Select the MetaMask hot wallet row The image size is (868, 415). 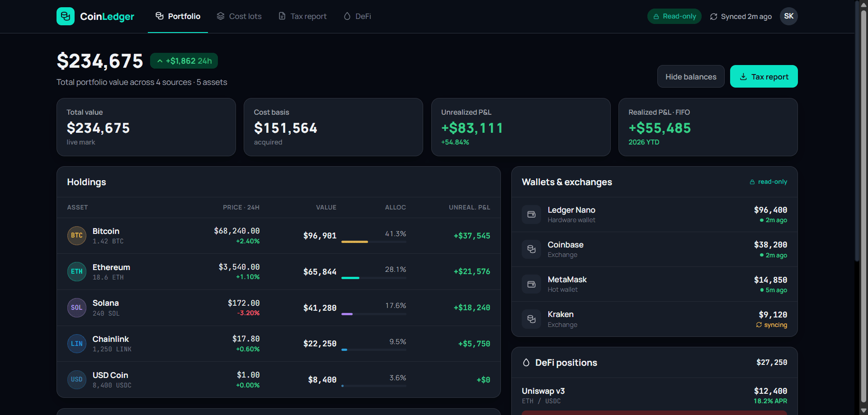click(x=655, y=284)
